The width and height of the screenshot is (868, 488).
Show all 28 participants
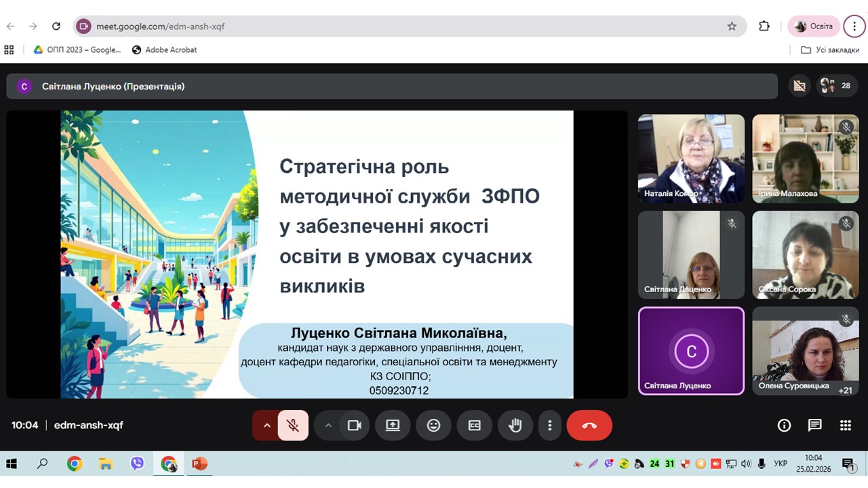tap(837, 86)
